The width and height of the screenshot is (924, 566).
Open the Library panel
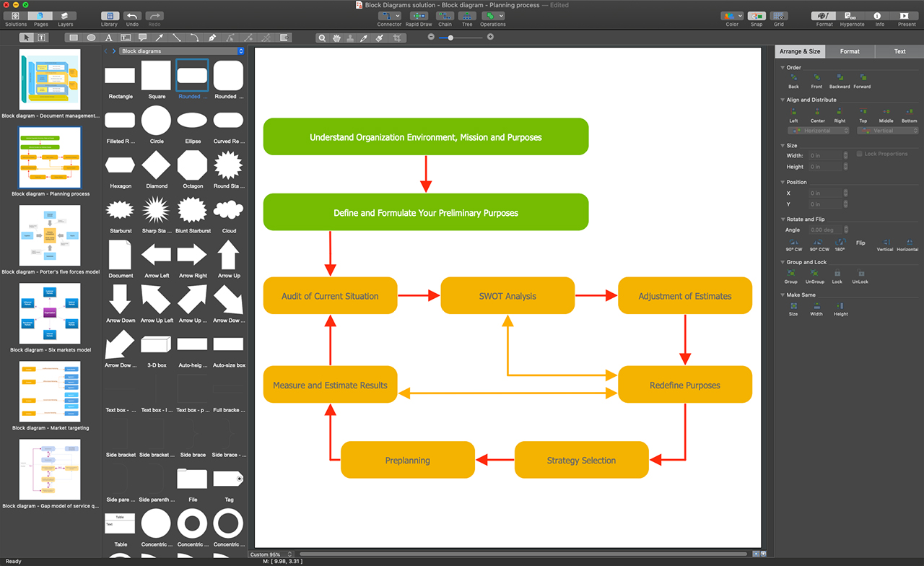109,16
